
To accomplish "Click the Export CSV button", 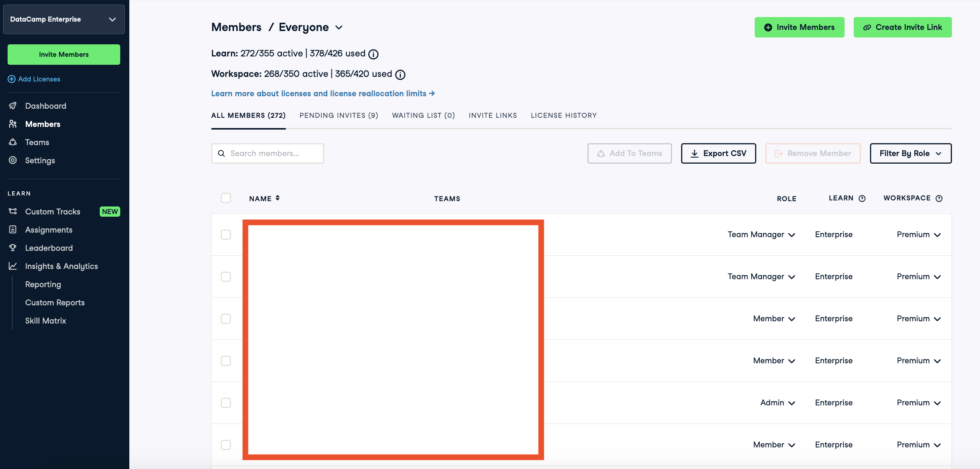I will coord(718,153).
